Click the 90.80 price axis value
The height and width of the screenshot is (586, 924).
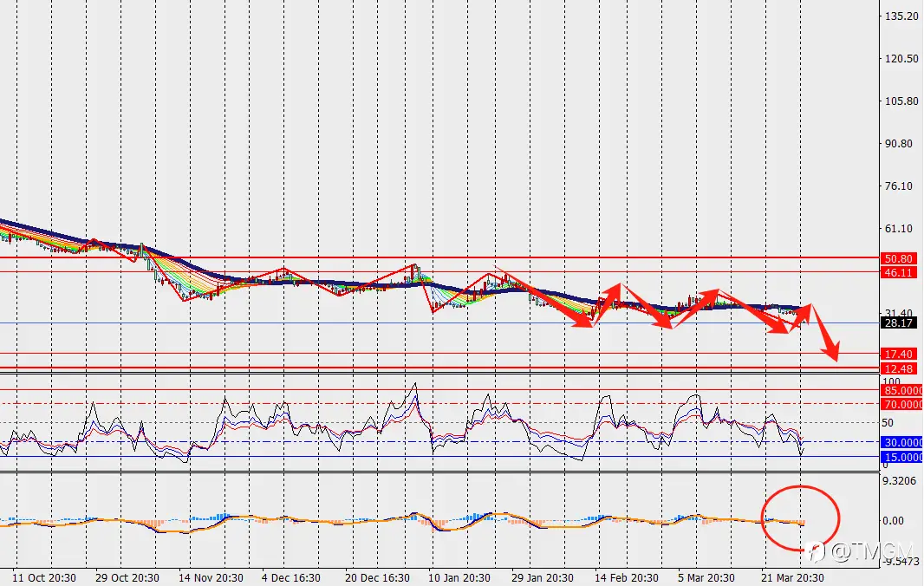pyautogui.click(x=899, y=143)
